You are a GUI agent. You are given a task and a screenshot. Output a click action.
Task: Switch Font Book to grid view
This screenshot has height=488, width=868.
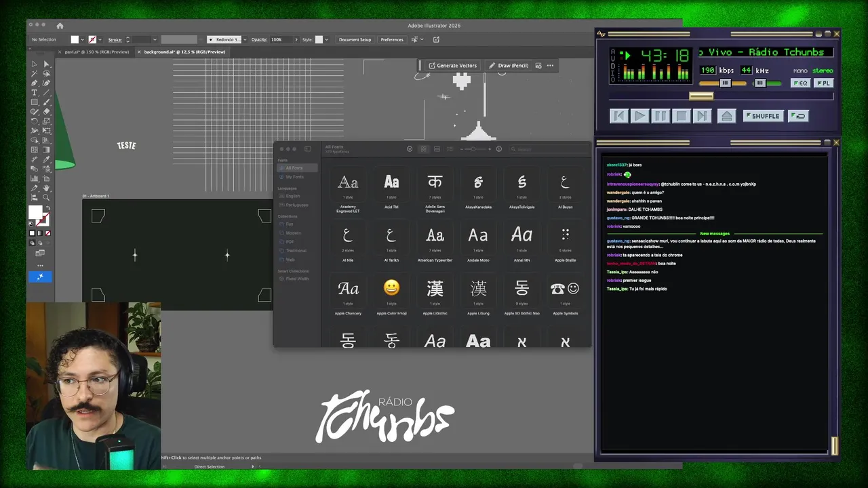(x=424, y=149)
